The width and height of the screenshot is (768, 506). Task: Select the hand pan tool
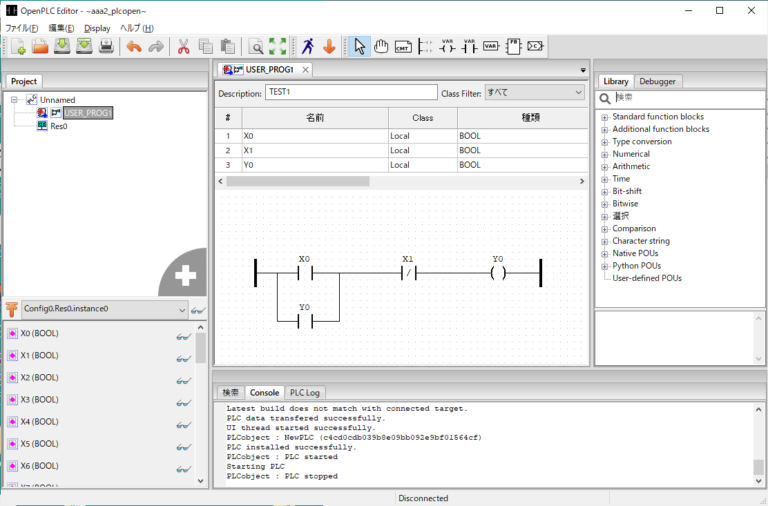pyautogui.click(x=381, y=46)
